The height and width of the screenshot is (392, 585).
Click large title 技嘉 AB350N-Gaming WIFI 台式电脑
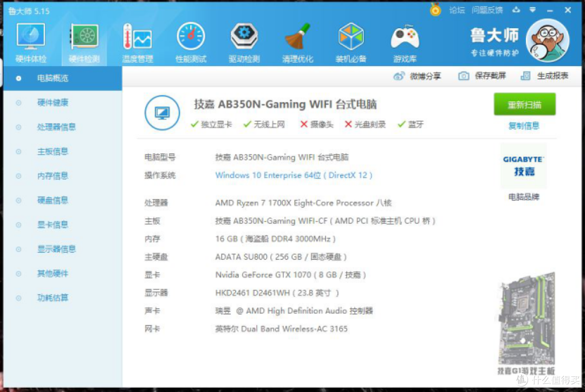click(285, 104)
